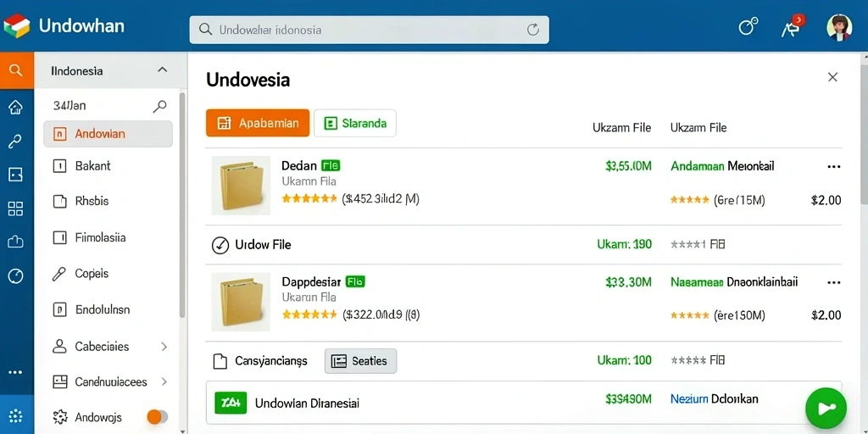
Task: Click the green play floating button
Action: [x=826, y=409]
